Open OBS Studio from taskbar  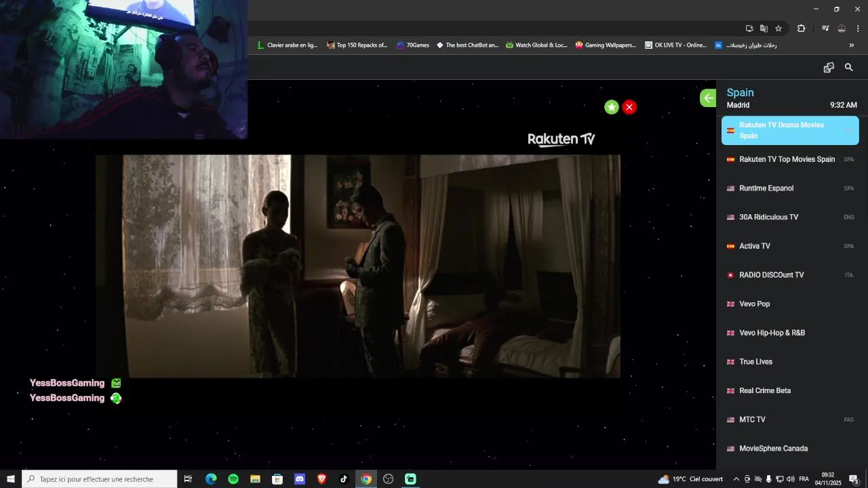[x=388, y=479]
